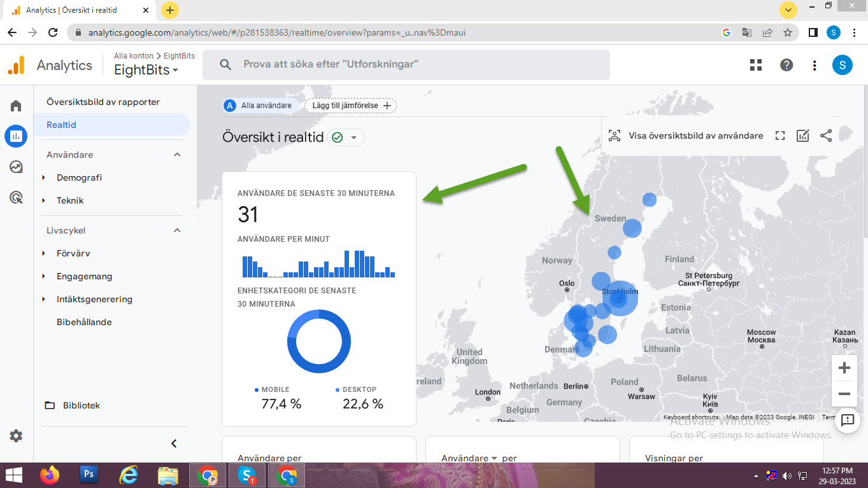
Task: Click the Google apps grid icon
Action: coord(756,65)
